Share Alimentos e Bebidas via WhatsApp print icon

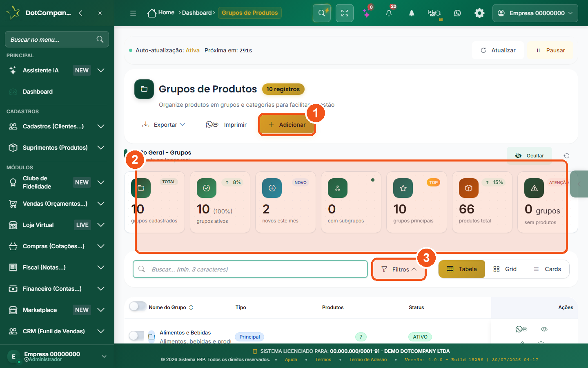click(521, 329)
